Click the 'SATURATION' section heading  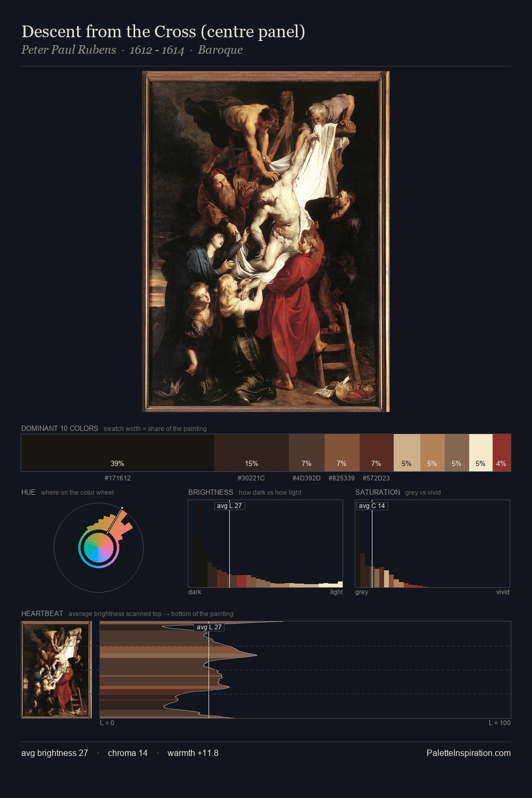pyautogui.click(x=378, y=492)
